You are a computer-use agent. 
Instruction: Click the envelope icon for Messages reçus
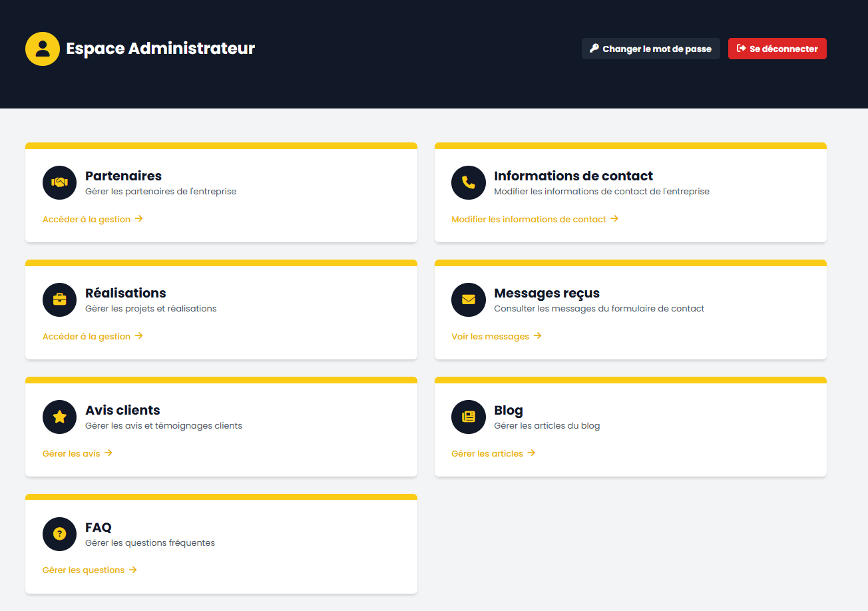point(469,300)
